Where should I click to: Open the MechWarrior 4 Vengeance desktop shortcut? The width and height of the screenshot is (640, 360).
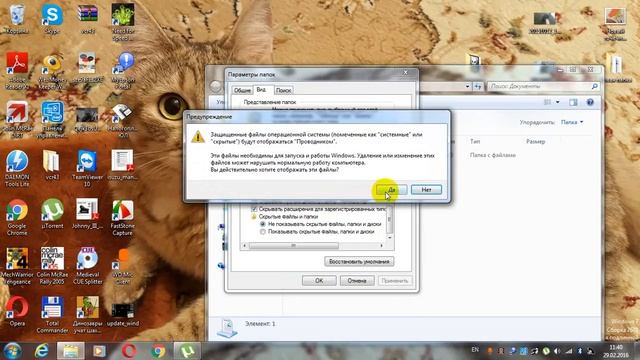coord(17,266)
